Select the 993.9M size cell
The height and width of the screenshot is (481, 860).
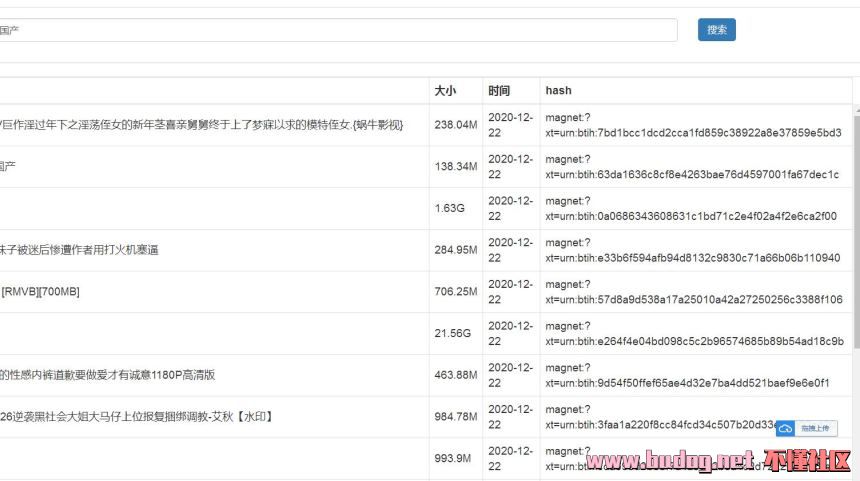tap(452, 459)
